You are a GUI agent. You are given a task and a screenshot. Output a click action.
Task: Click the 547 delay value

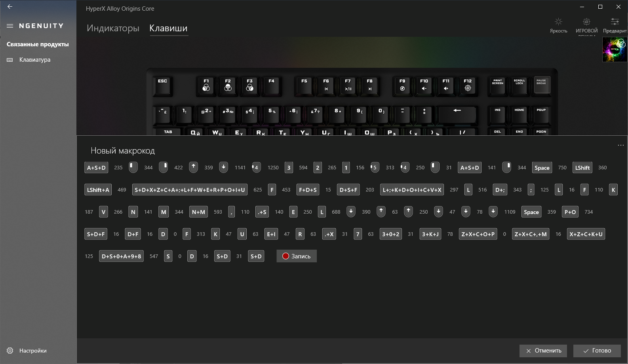click(x=154, y=256)
